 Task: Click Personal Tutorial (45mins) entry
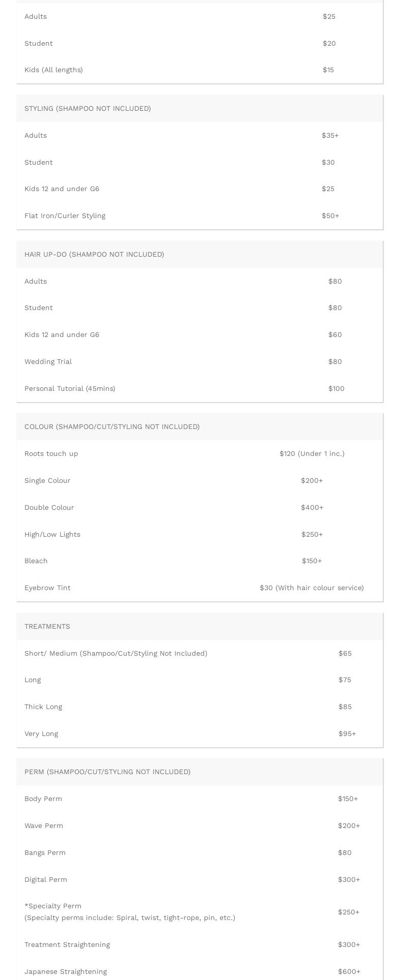[70, 388]
